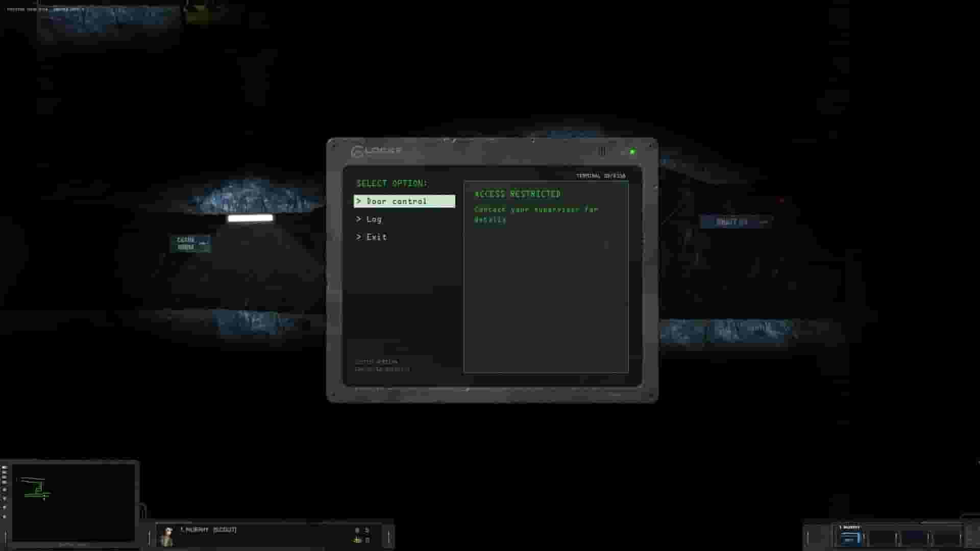Click the green power indicator light on the tablet
The width and height of the screenshot is (980, 551).
tap(633, 152)
